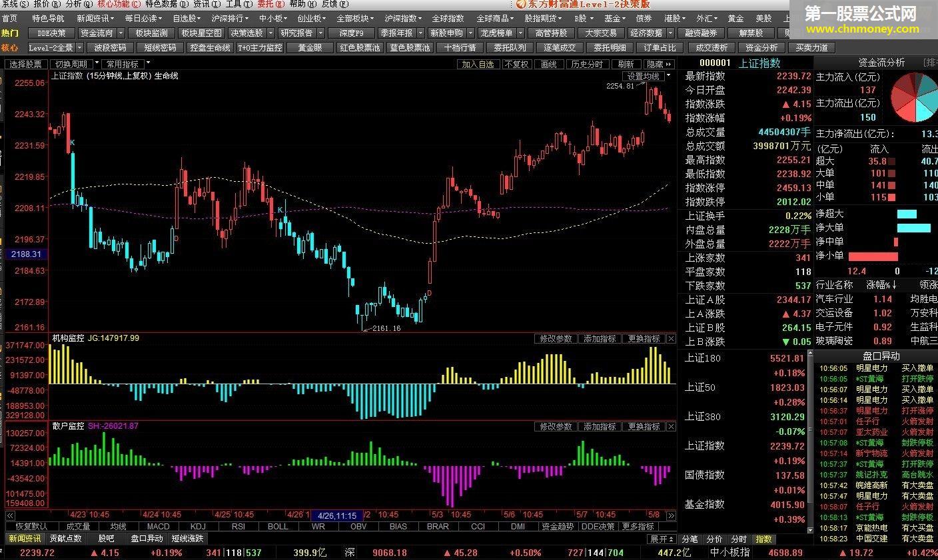Expand the 自选股 dropdown

187,19
